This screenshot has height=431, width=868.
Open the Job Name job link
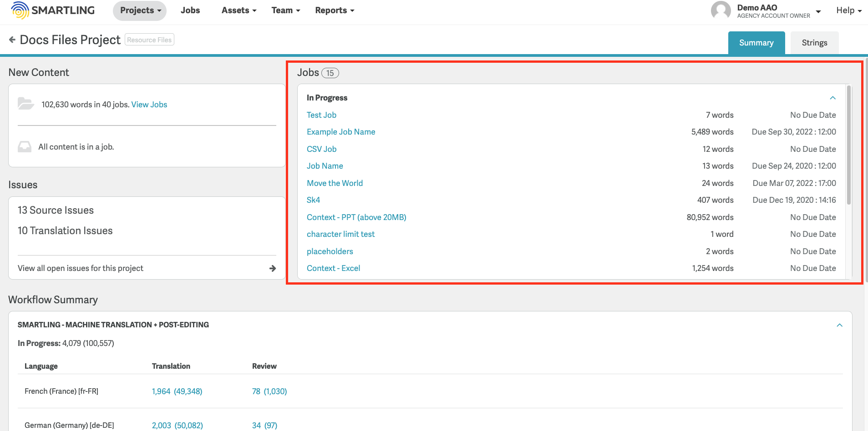[325, 166]
